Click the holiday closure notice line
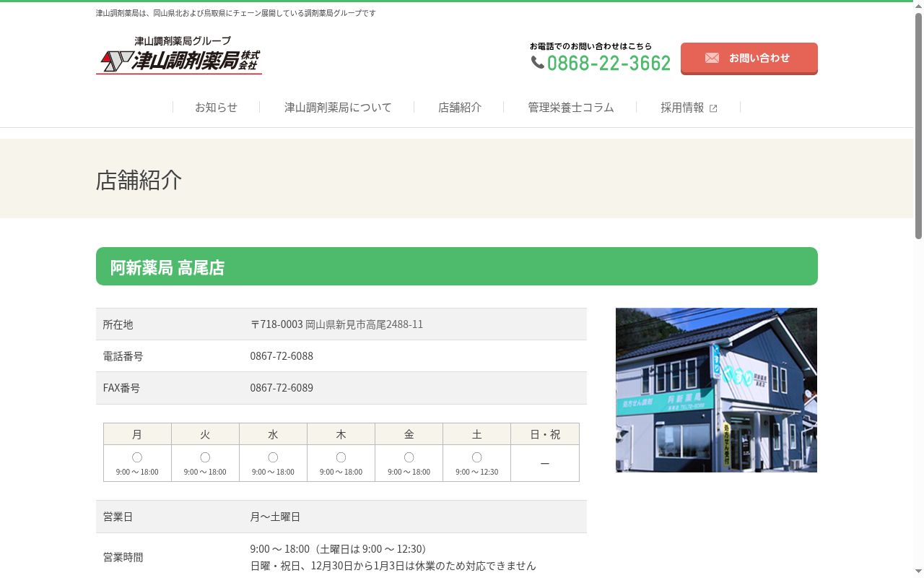This screenshot has height=578, width=924. click(x=393, y=566)
